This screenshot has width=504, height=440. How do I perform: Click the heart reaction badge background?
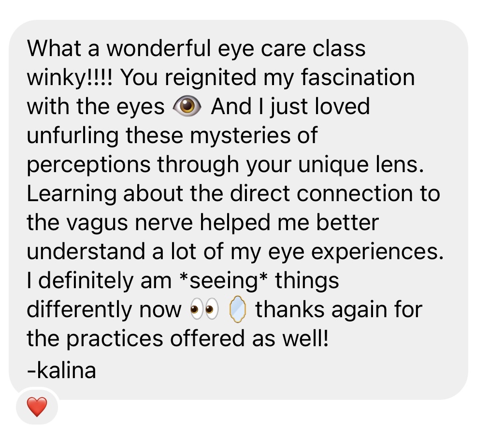tap(37, 407)
